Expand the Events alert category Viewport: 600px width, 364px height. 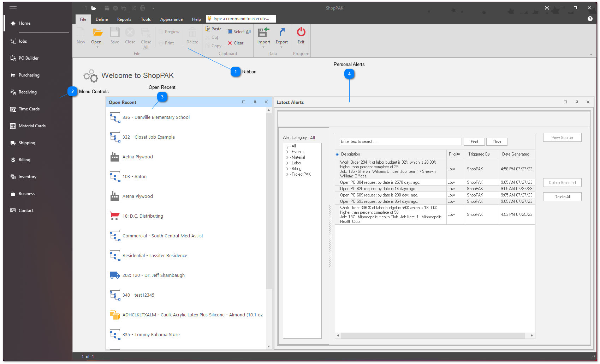[287, 152]
